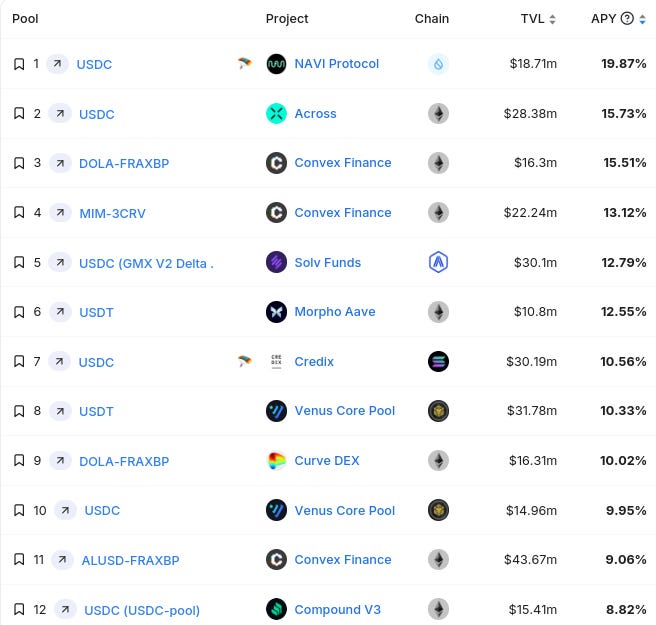Bookmark the Solv Funds USDC pool

pyautogui.click(x=19, y=262)
